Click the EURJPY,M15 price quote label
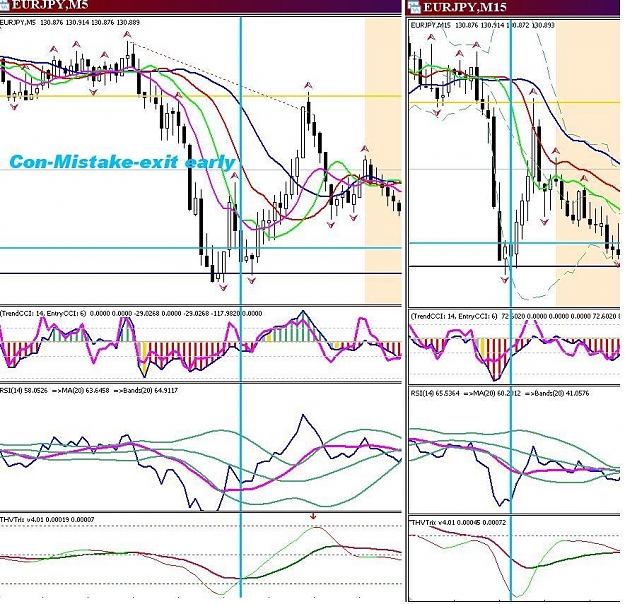 pos(482,25)
